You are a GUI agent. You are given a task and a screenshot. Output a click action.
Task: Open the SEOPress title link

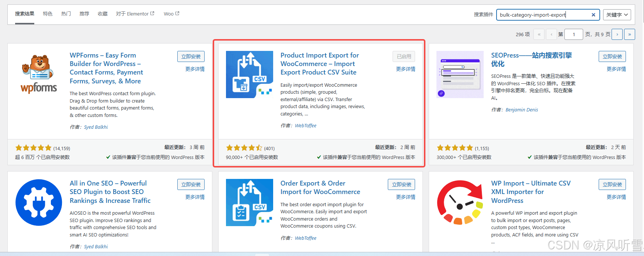coord(532,59)
